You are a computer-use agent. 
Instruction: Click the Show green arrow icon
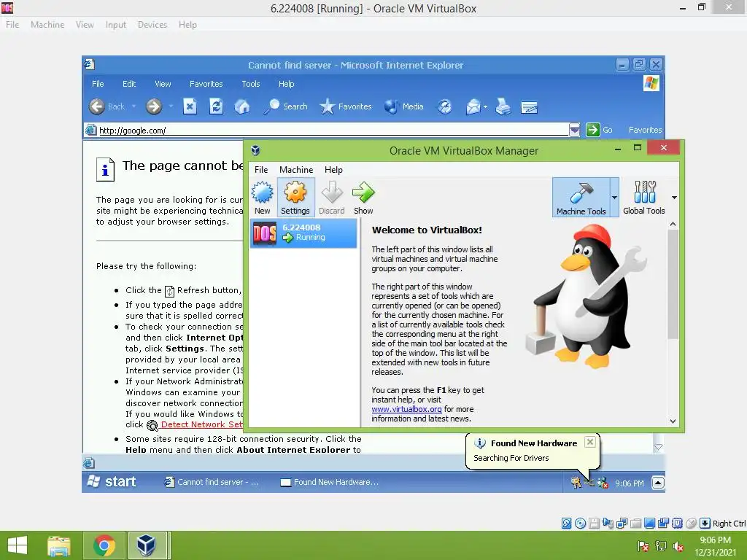[363, 192]
